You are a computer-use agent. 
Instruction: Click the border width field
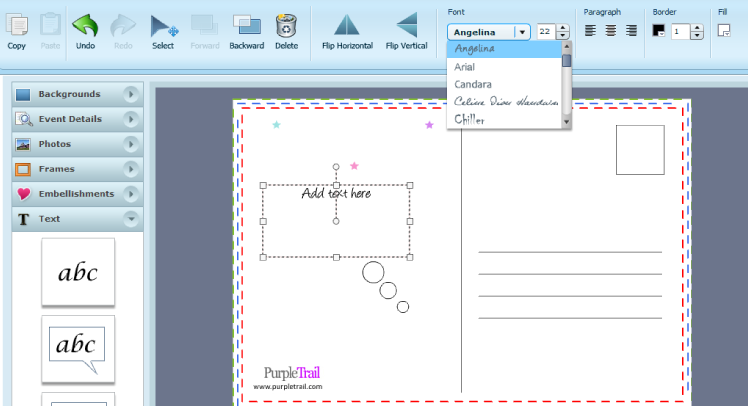[x=679, y=32]
